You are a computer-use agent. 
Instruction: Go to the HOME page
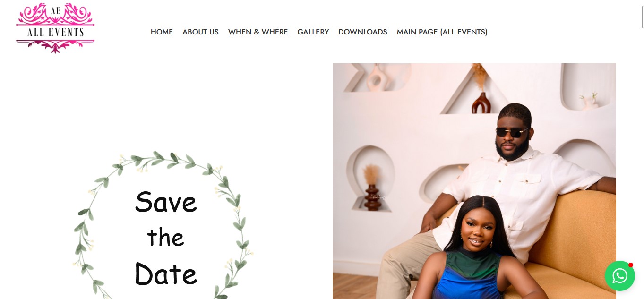162,32
